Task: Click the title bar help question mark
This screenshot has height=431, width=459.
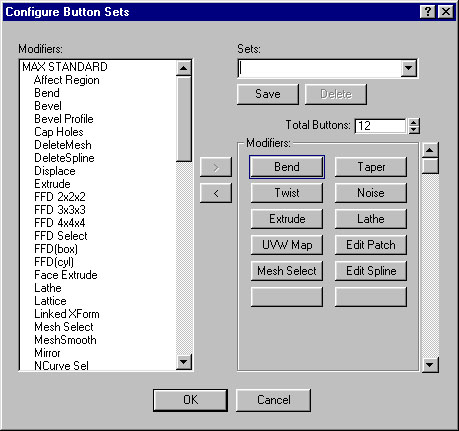Action: [427, 12]
